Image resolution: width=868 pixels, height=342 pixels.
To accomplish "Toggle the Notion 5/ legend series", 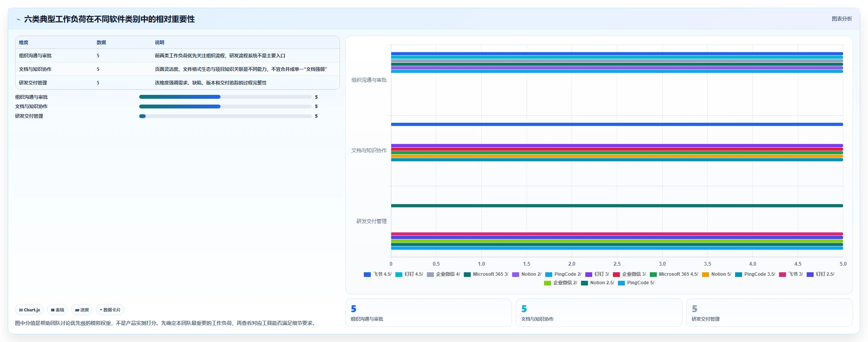I will tap(716, 274).
